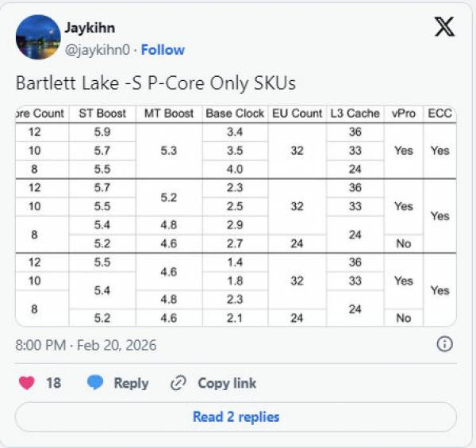The height and width of the screenshot is (448, 476).
Task: Open the tweet info circle icon
Action: click(445, 344)
